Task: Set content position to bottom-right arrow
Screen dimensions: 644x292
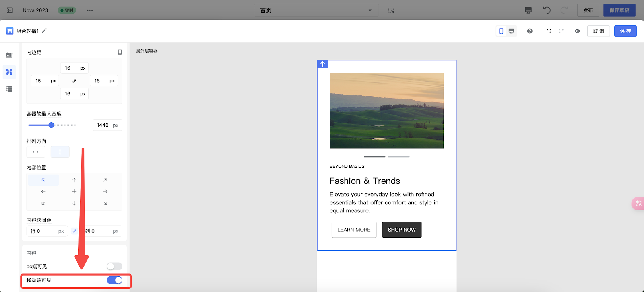Action: pos(105,203)
